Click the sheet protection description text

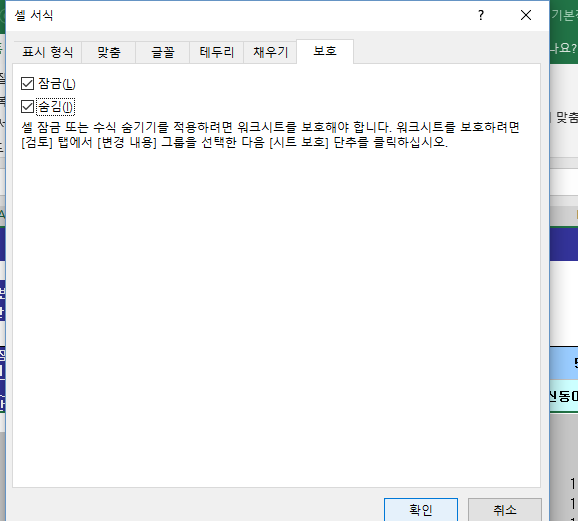click(270, 135)
